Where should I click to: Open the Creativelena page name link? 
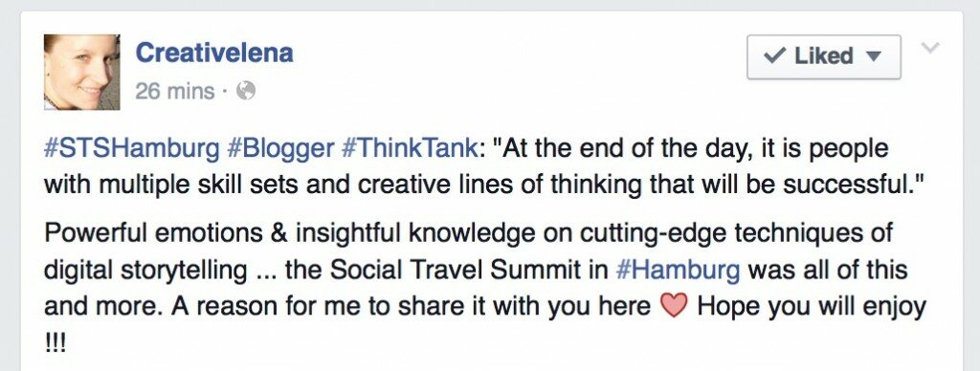[213, 53]
